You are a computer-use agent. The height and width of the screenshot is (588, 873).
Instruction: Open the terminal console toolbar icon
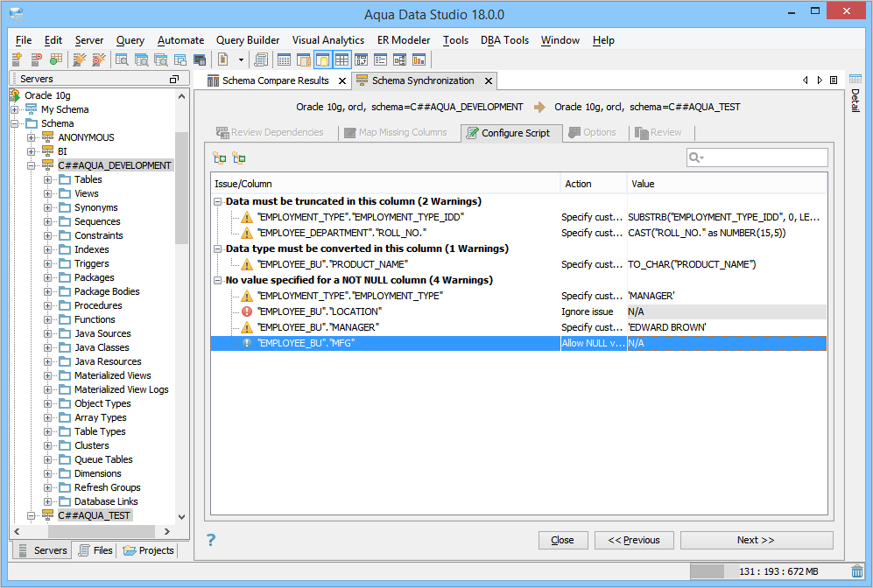point(200,59)
